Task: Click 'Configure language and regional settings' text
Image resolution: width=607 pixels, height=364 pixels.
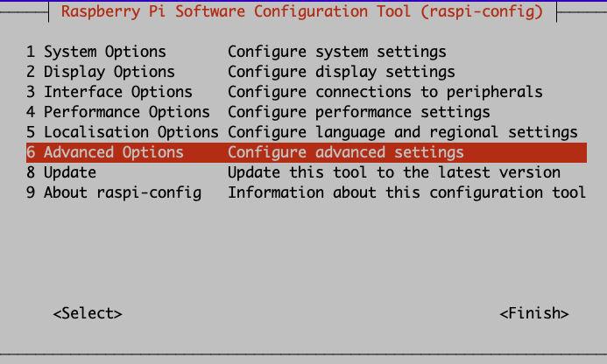Action: pos(403,132)
